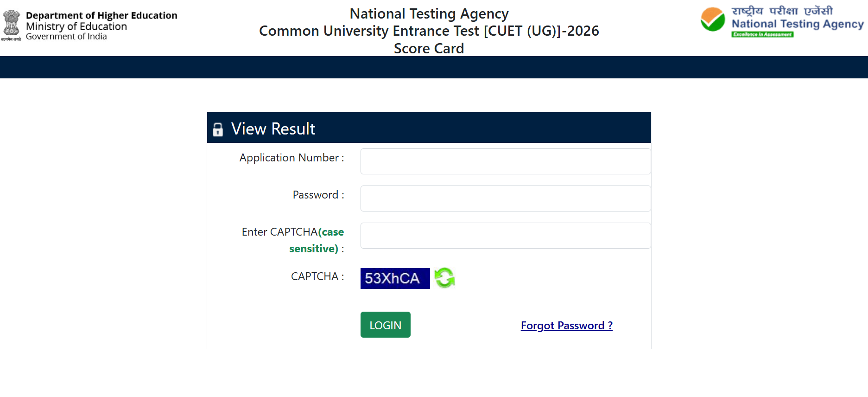Click the green LOGIN button
The width and height of the screenshot is (868, 397).
click(386, 325)
